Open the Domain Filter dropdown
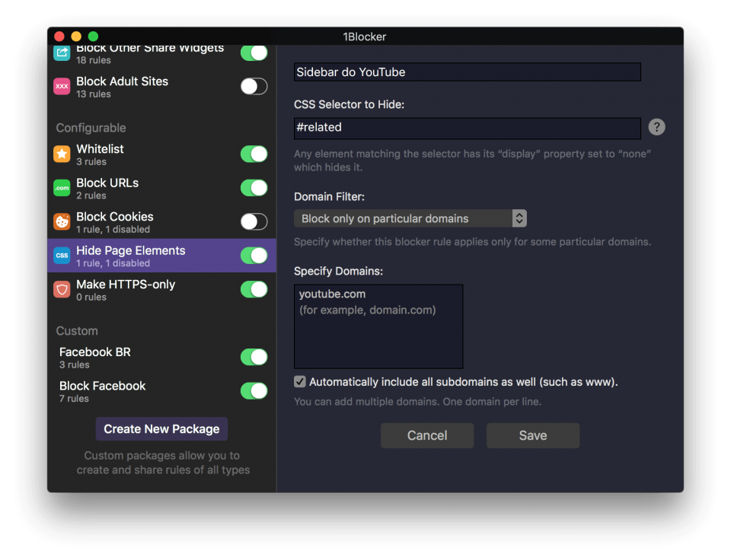Screen dimensions: 731x560 (x=410, y=218)
